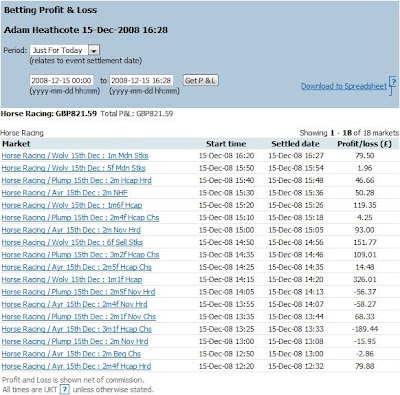Open Wolv 15th Dec 1m1f Hcap market

point(72,279)
